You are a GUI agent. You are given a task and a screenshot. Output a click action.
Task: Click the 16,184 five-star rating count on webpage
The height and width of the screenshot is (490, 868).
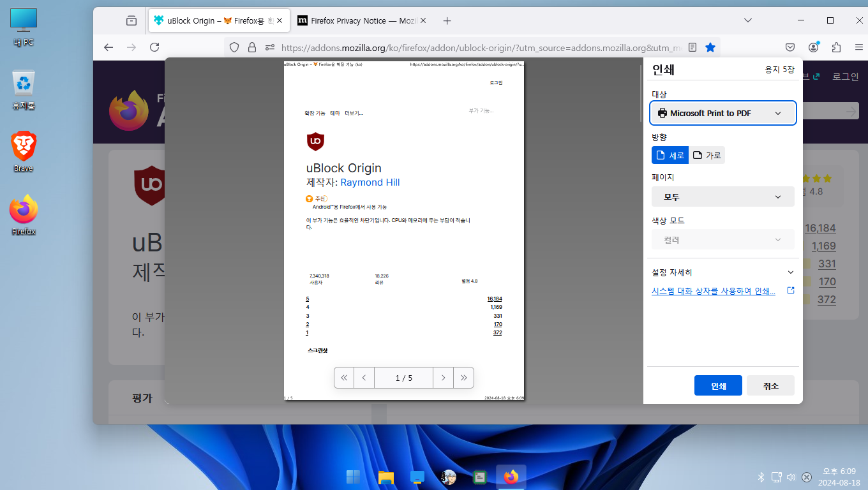[x=820, y=228]
